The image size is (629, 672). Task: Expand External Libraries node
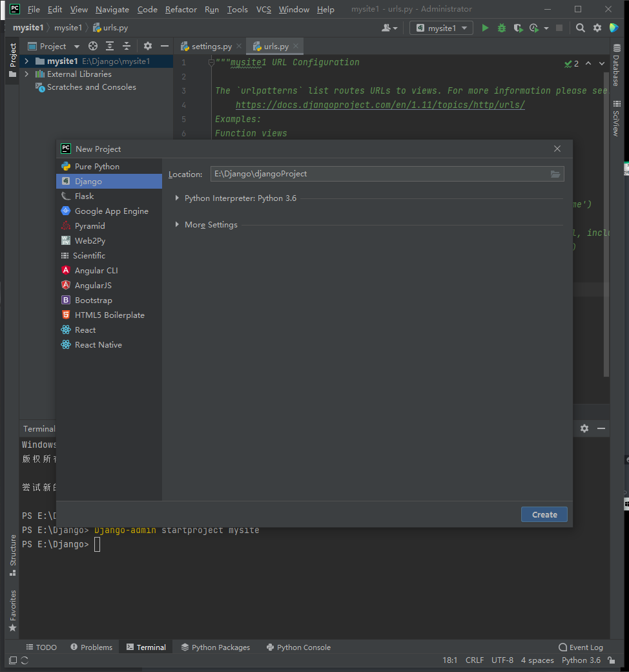click(x=26, y=74)
